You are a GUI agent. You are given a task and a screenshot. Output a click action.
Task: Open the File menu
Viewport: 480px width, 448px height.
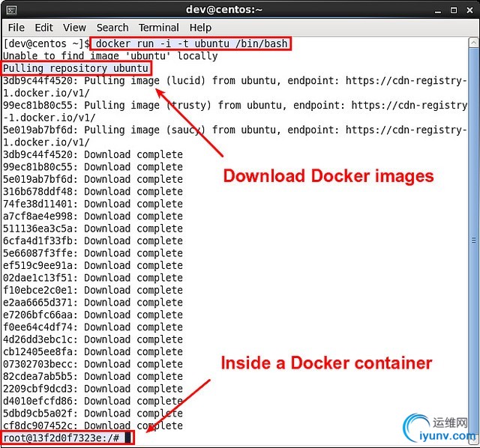click(16, 28)
